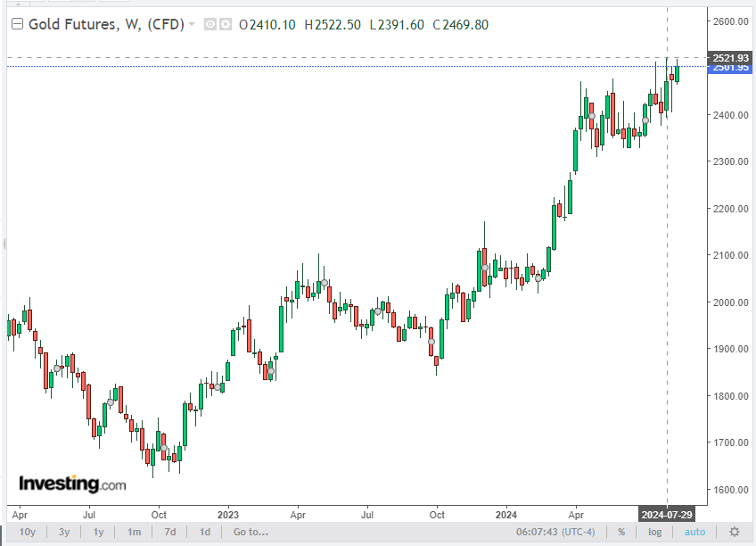The width and height of the screenshot is (756, 546).
Task: Select the 7d time range
Action: (170, 532)
